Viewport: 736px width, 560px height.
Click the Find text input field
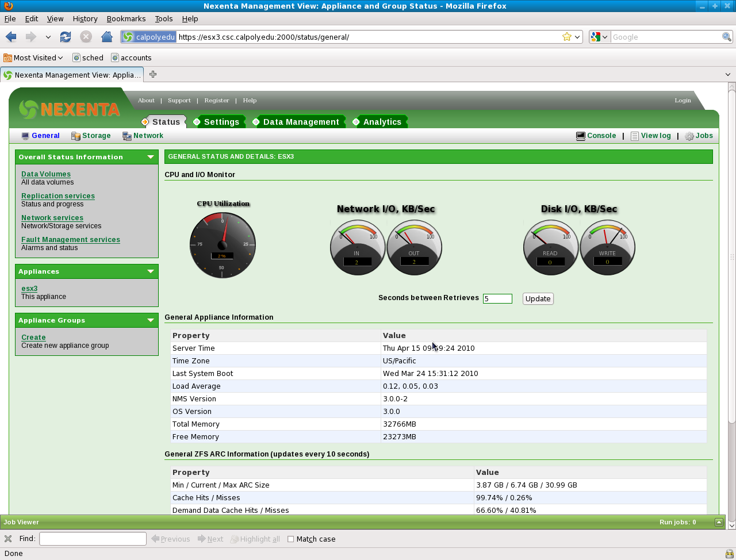pyautogui.click(x=93, y=539)
